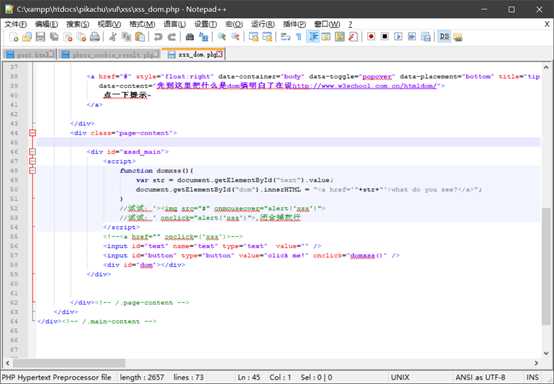Viewport: 554px width, 384px height.
Task: Click the Cut scissors icon
Action: (x=113, y=37)
